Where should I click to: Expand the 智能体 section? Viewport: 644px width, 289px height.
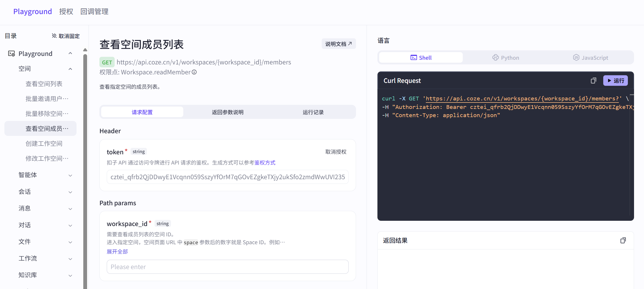pos(70,175)
